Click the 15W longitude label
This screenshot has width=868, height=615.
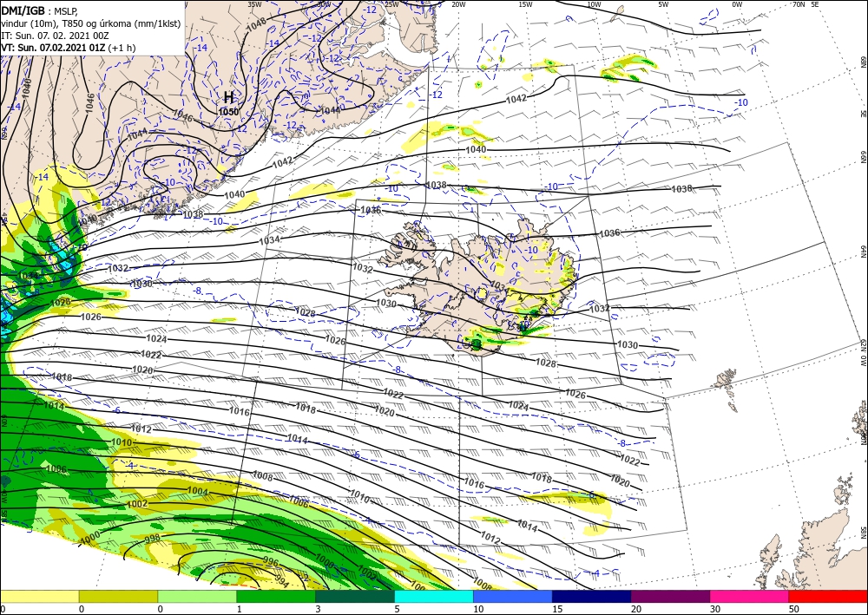pos(525,3)
